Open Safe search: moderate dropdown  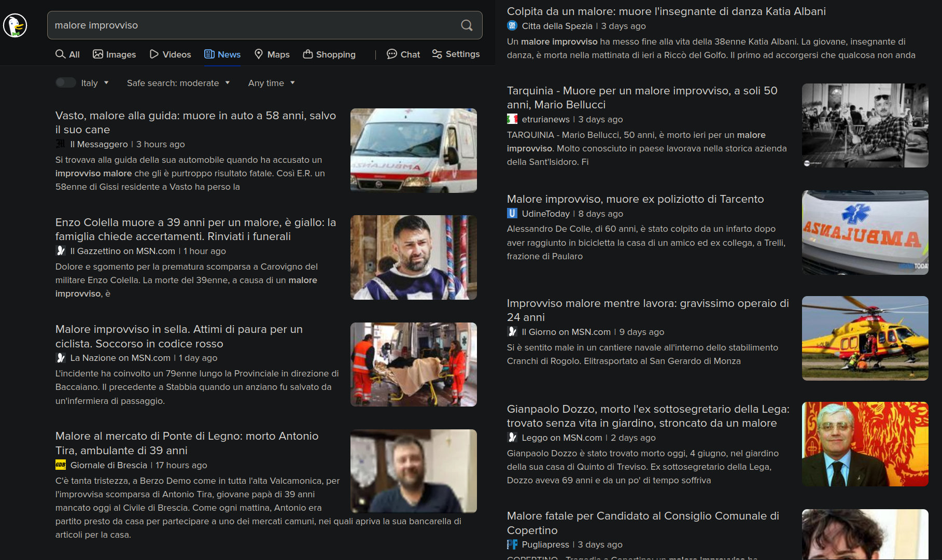(178, 83)
